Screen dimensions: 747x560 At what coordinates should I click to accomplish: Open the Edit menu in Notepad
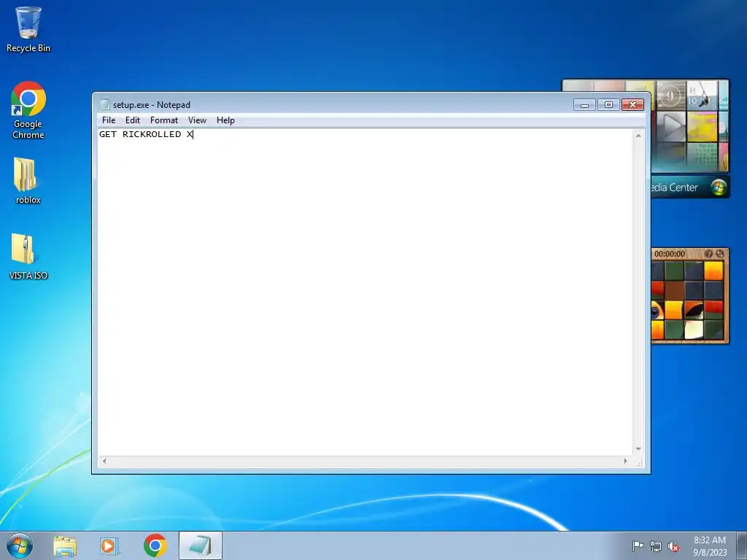click(133, 120)
